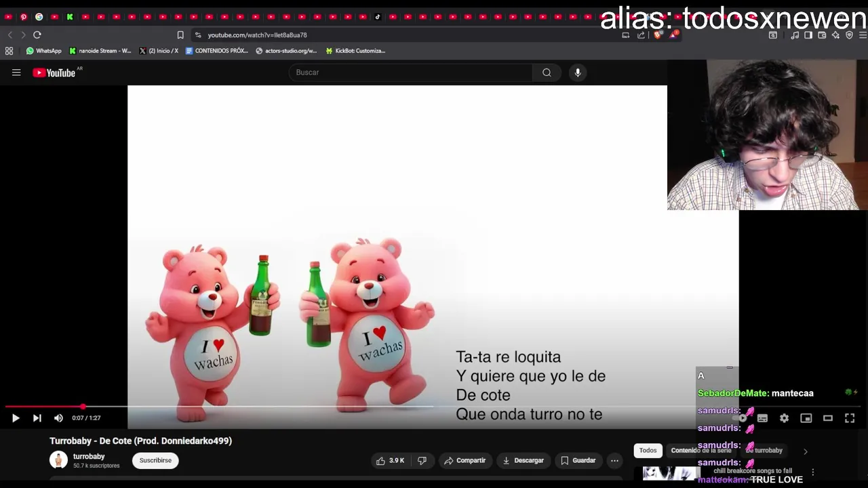Viewport: 868px width, 488px height.
Task: Open the player settings gear
Action: (784, 418)
